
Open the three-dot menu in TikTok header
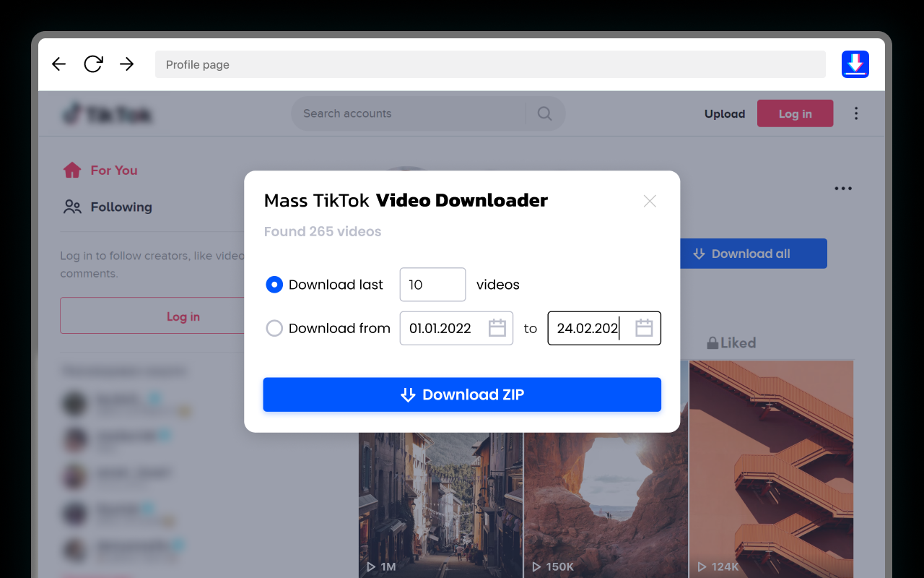[856, 113]
